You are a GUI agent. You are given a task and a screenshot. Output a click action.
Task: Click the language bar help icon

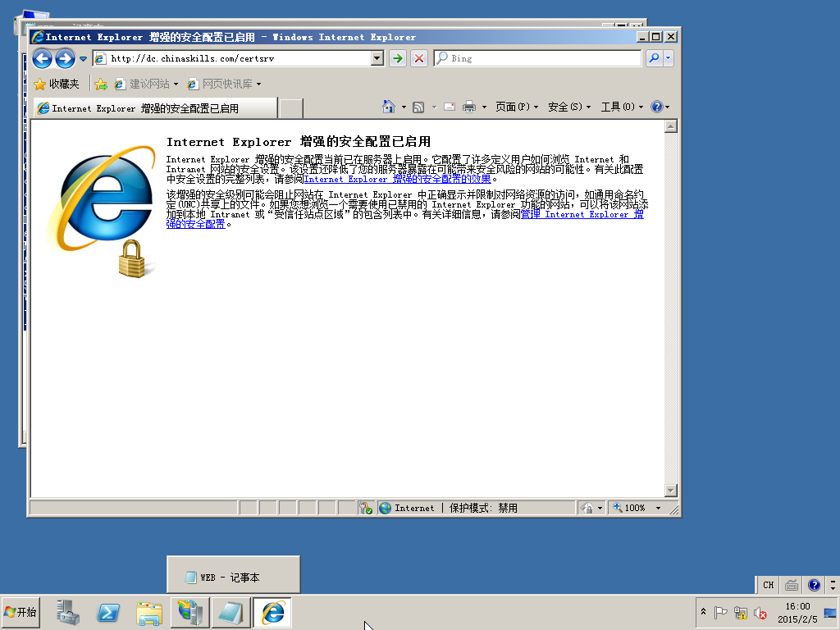(814, 585)
